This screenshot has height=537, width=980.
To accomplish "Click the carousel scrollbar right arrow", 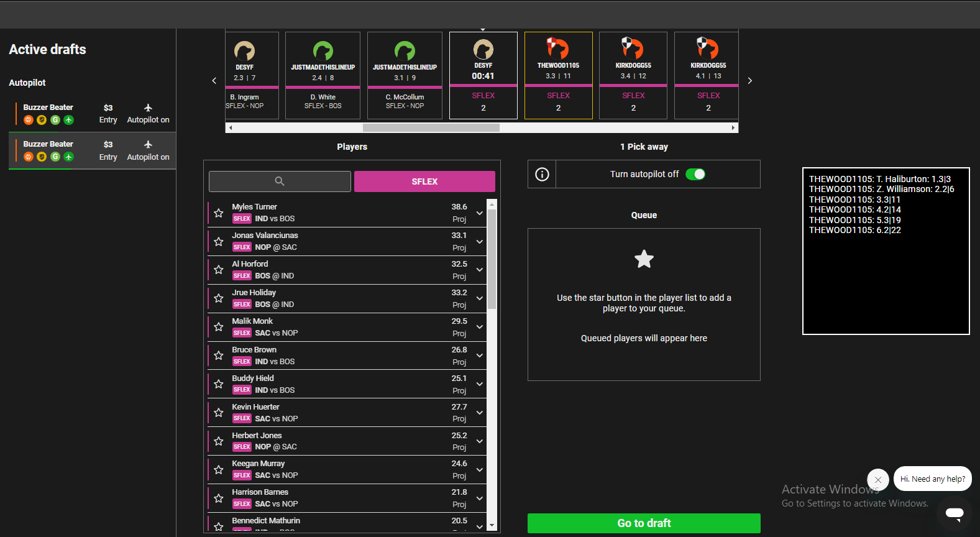I will (733, 127).
